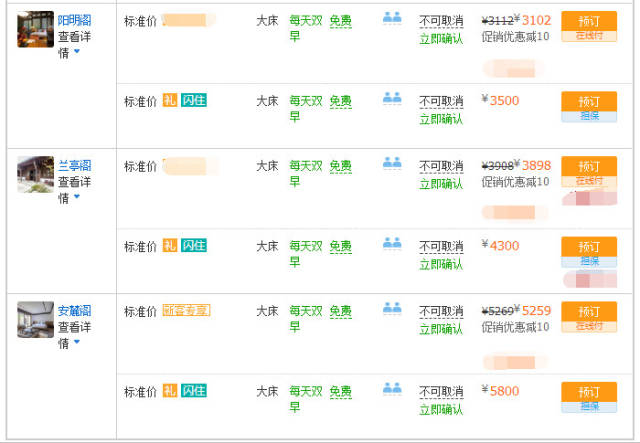640x443 pixels.
Task: Open the 安麓阁 room thumbnail
Action: (x=35, y=319)
